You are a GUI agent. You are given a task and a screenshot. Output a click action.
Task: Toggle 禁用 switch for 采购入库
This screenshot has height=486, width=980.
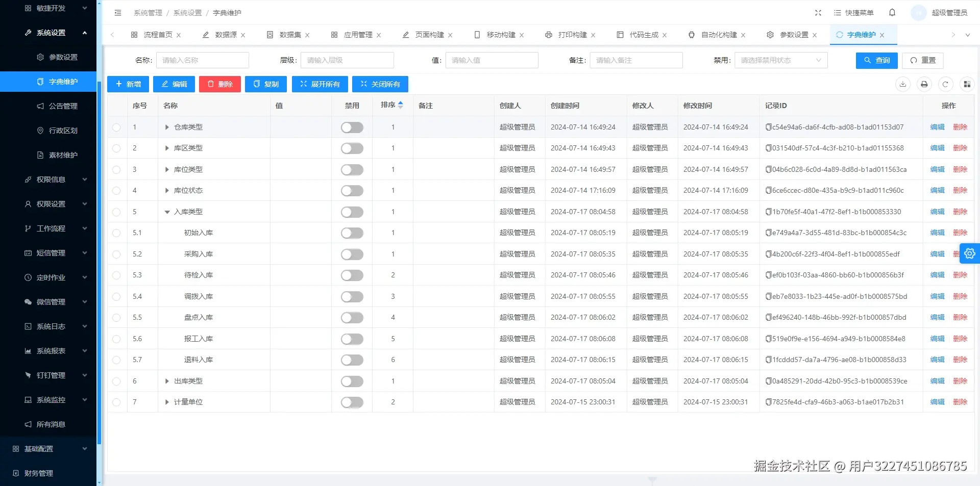tap(352, 254)
